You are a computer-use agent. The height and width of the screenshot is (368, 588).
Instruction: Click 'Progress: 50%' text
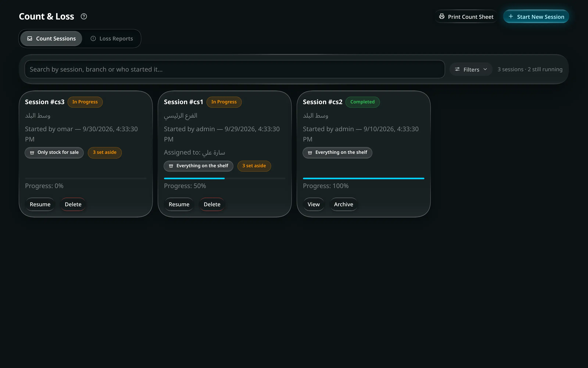point(185,186)
